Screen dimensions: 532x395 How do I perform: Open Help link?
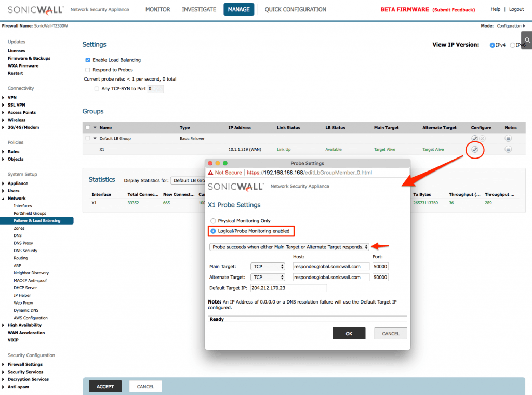[x=495, y=9]
